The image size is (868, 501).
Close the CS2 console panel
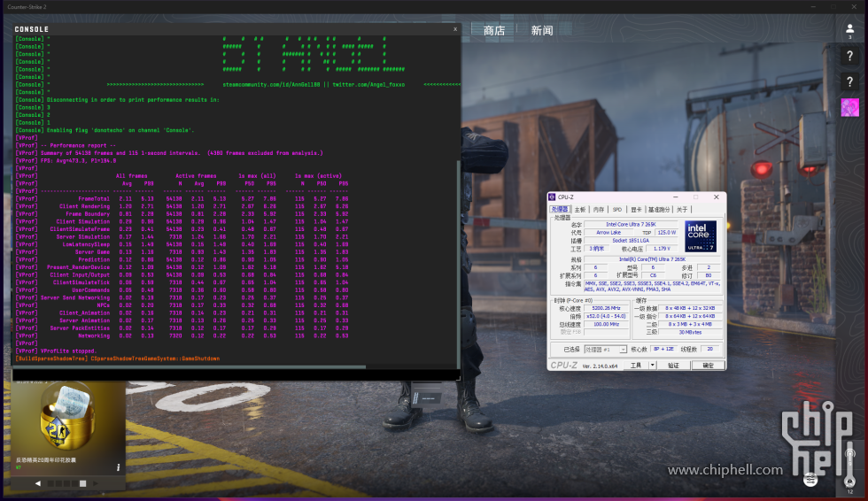(x=455, y=29)
